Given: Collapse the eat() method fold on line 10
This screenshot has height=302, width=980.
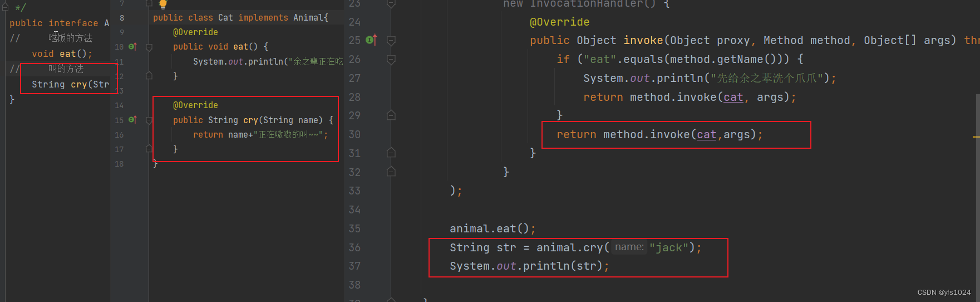Looking at the screenshot, I should pos(149,47).
